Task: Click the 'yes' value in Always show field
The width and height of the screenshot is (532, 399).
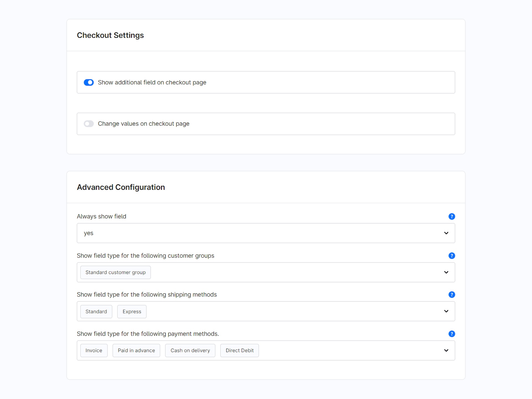Action: (x=89, y=233)
